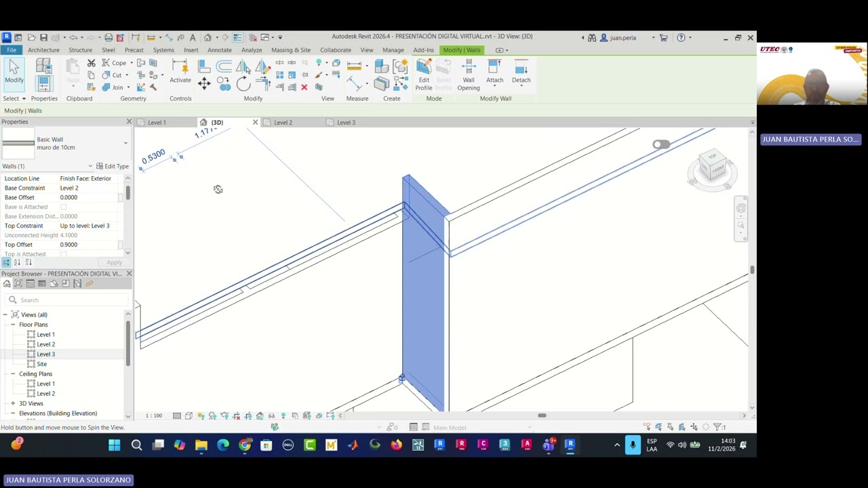Click the Copy tool with circles icon
The width and height of the screenshot is (868, 488).
click(223, 83)
